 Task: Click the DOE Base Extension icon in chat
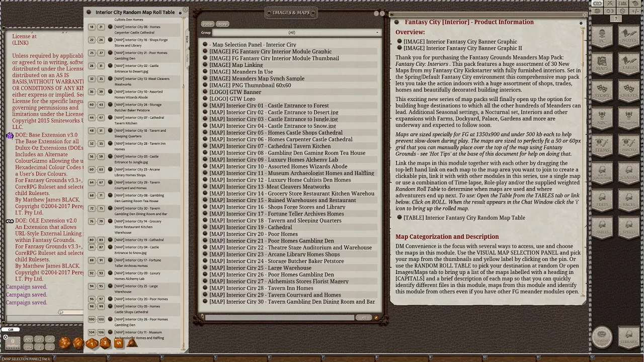click(10, 136)
